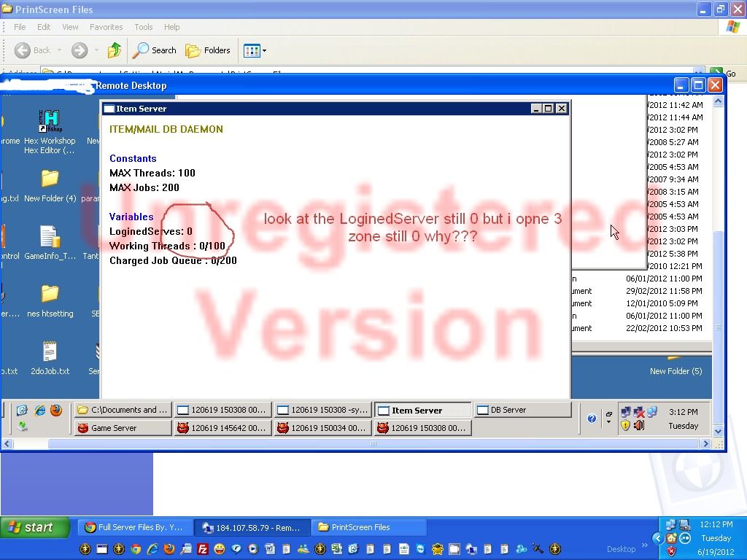Open the Search tool in Explorer
Screen dimensions: 747x560
pos(154,50)
